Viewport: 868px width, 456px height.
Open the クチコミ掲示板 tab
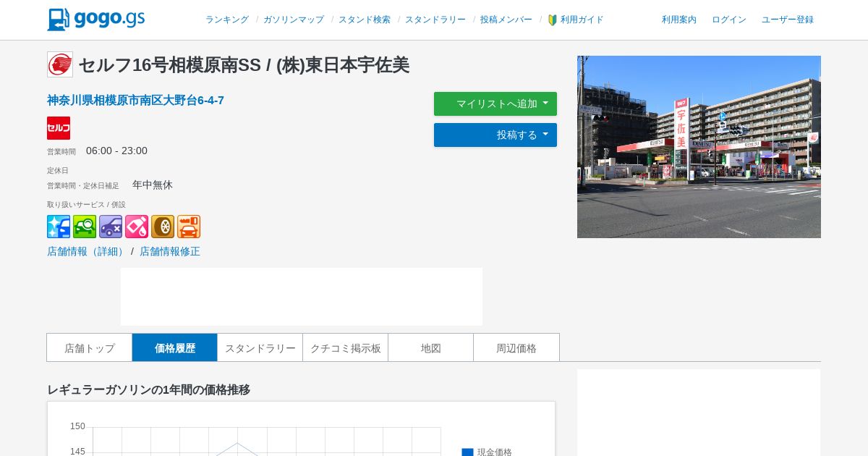pyautogui.click(x=346, y=347)
